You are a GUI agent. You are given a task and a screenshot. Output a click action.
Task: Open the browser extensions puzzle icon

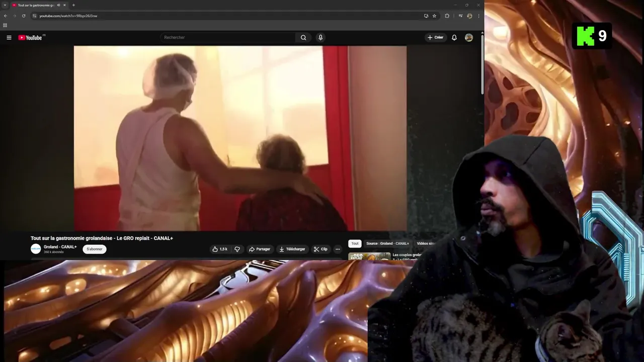447,16
